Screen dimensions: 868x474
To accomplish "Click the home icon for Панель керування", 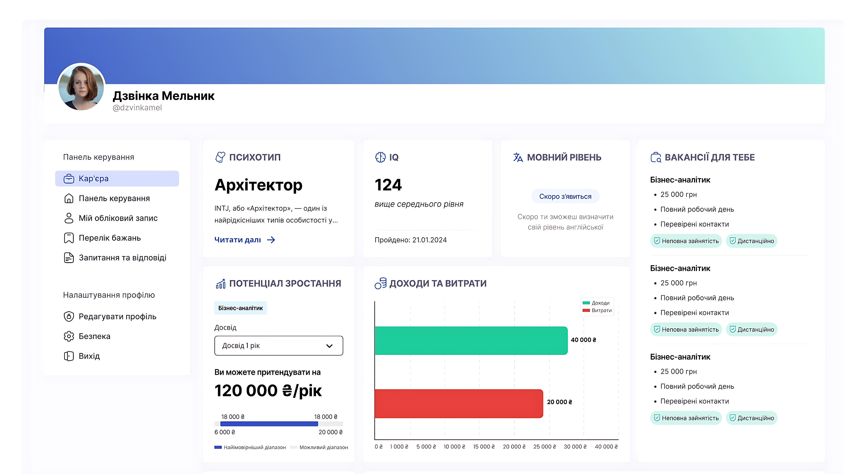I will pos(69,198).
